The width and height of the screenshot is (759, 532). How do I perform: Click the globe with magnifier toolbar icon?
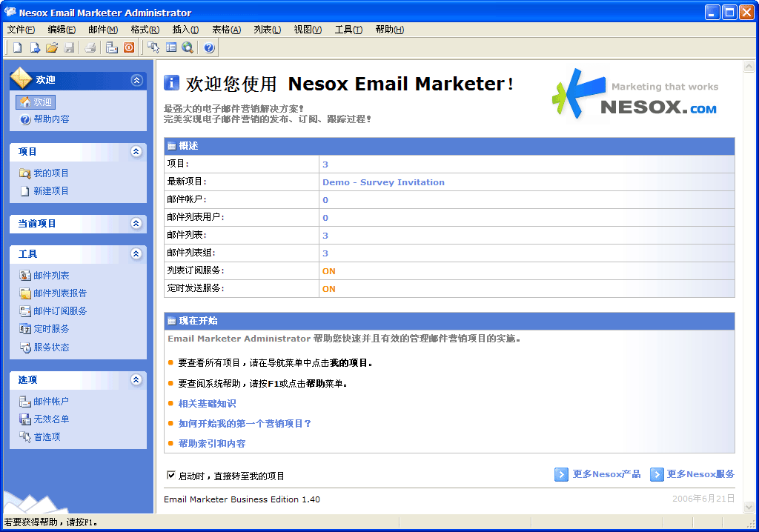188,48
